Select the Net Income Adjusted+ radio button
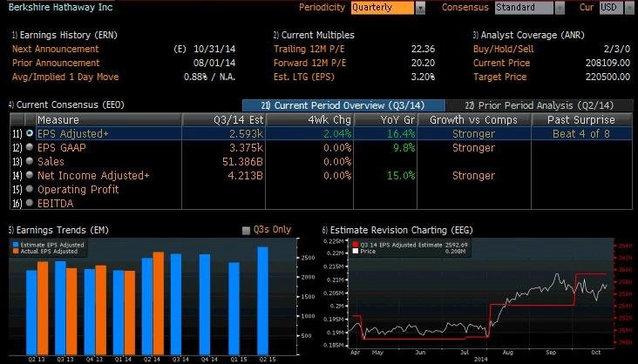 point(30,174)
